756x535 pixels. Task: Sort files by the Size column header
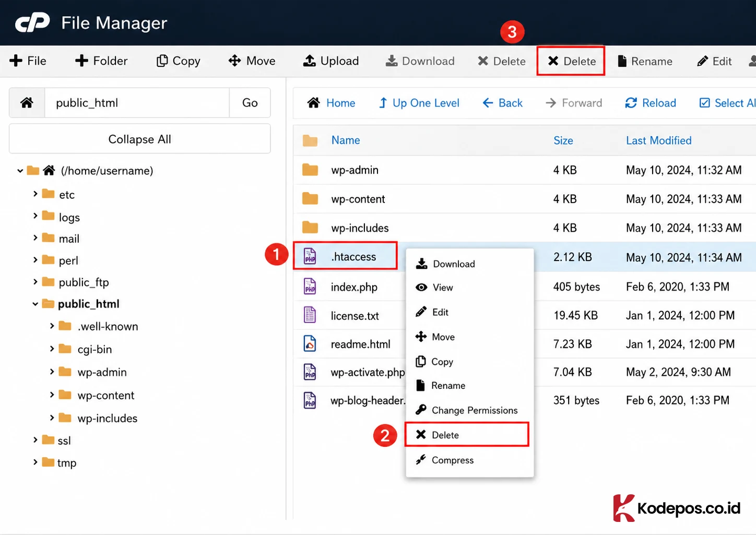tap(563, 140)
